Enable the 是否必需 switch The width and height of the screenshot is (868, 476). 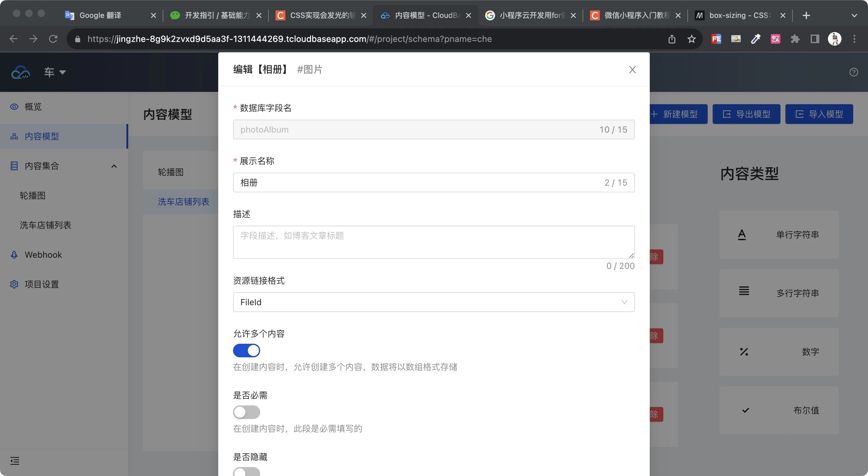pos(246,412)
